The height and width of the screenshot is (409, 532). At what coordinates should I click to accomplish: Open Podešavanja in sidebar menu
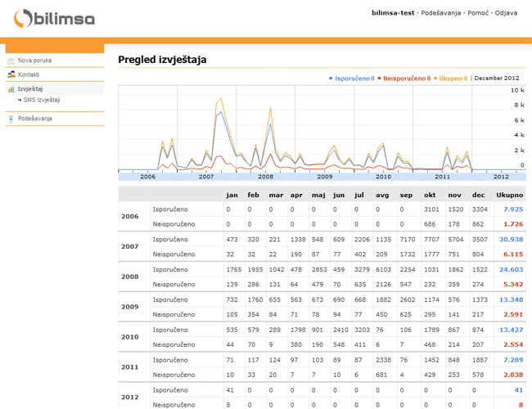click(35, 119)
